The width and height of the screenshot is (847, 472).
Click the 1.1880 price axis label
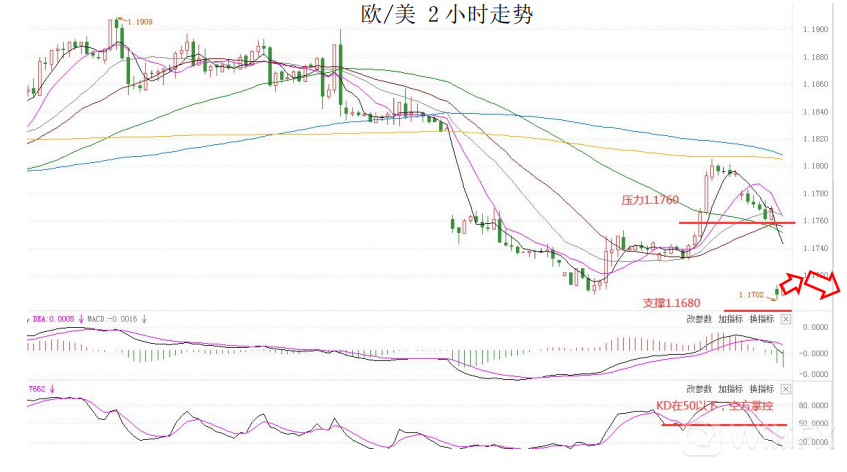[815, 57]
